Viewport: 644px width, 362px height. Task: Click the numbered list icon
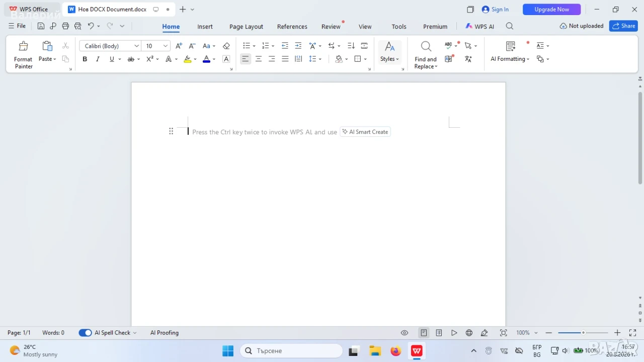[x=265, y=46]
